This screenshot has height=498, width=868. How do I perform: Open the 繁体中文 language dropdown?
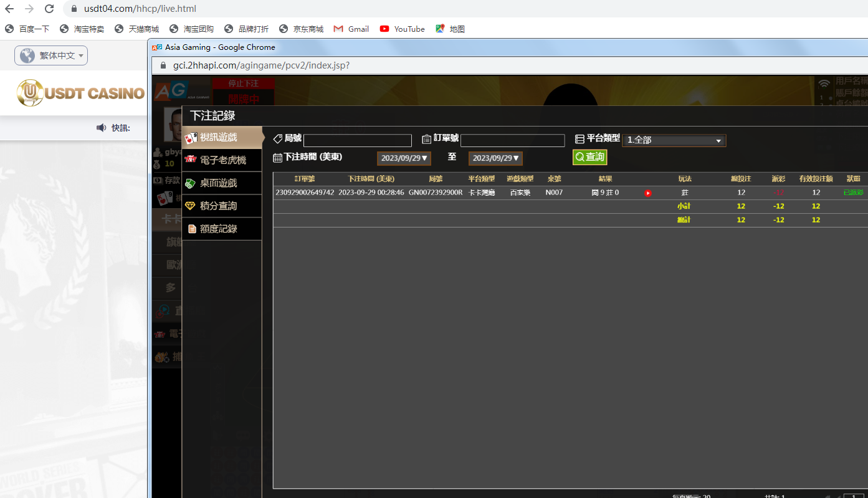coord(51,55)
